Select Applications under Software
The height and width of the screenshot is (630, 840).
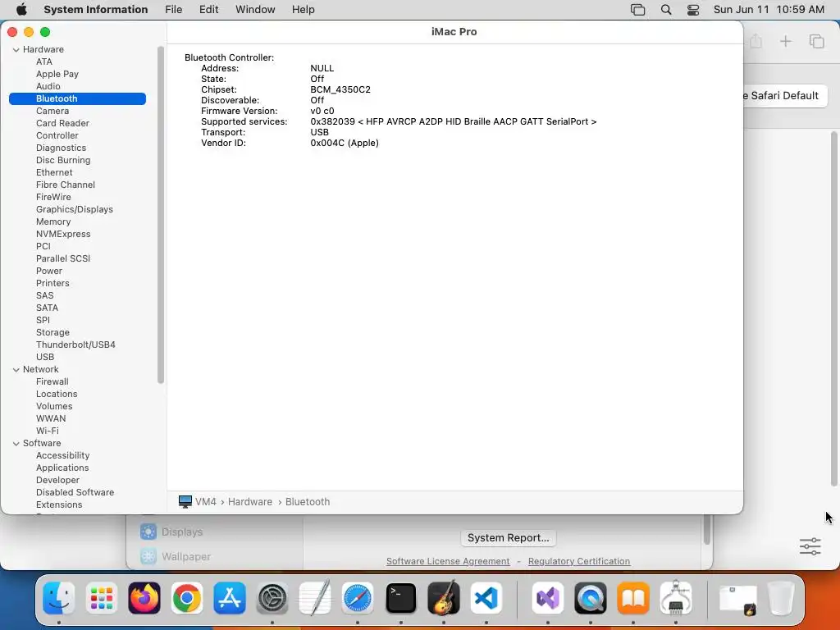[62, 468]
